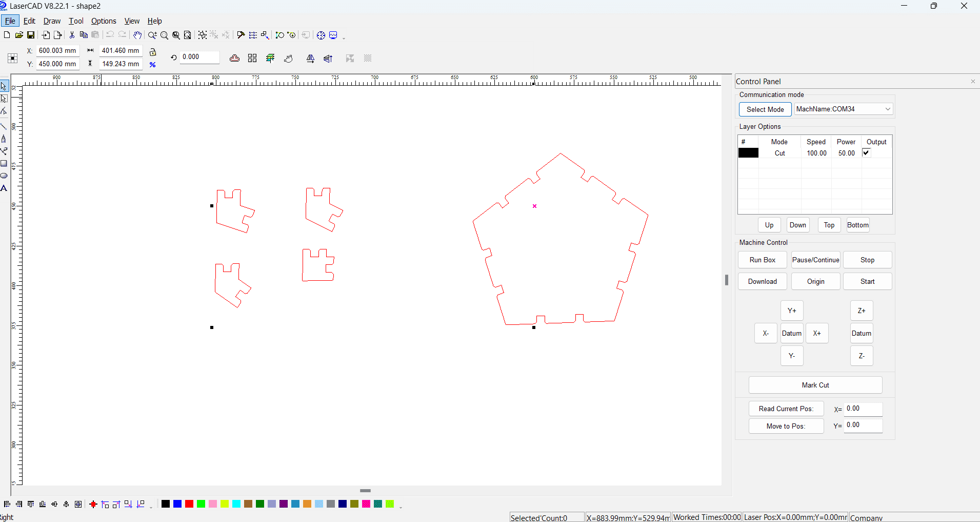Toggle the percent size mode icon
This screenshot has height=522, width=980.
coord(153,65)
